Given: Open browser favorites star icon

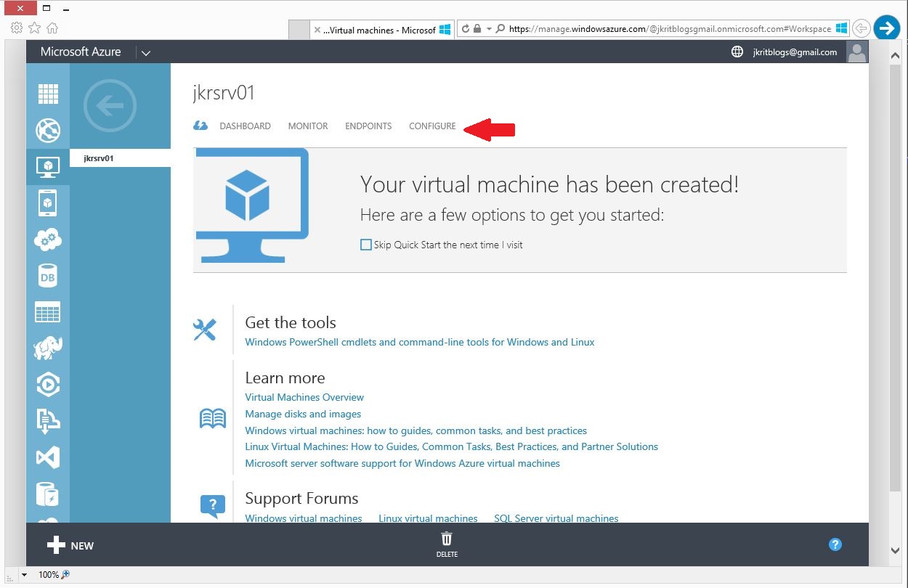Looking at the screenshot, I should coord(34,28).
